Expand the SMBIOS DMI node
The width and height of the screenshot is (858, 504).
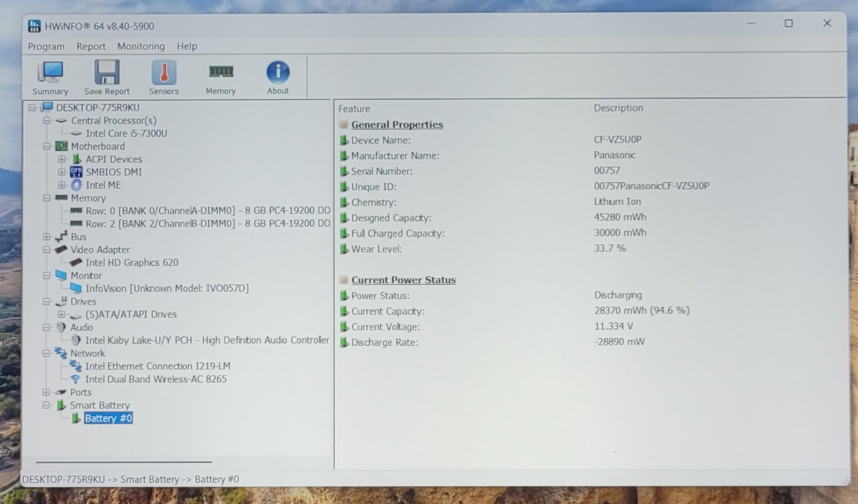[62, 172]
